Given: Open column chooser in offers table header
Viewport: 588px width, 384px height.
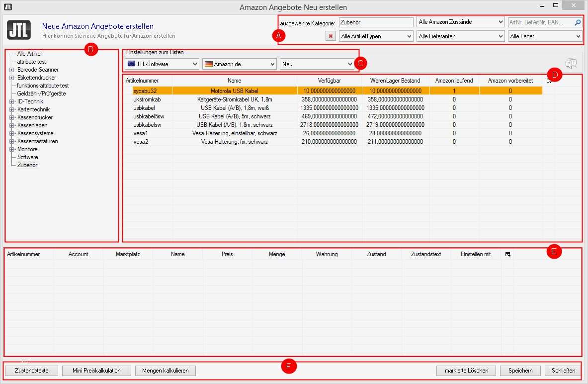Looking at the screenshot, I should pyautogui.click(x=508, y=255).
